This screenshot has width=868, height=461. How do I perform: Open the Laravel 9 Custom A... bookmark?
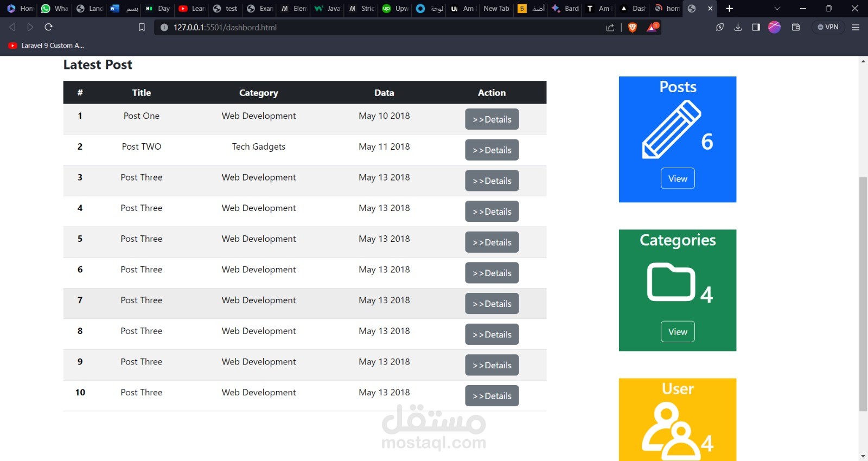point(46,46)
